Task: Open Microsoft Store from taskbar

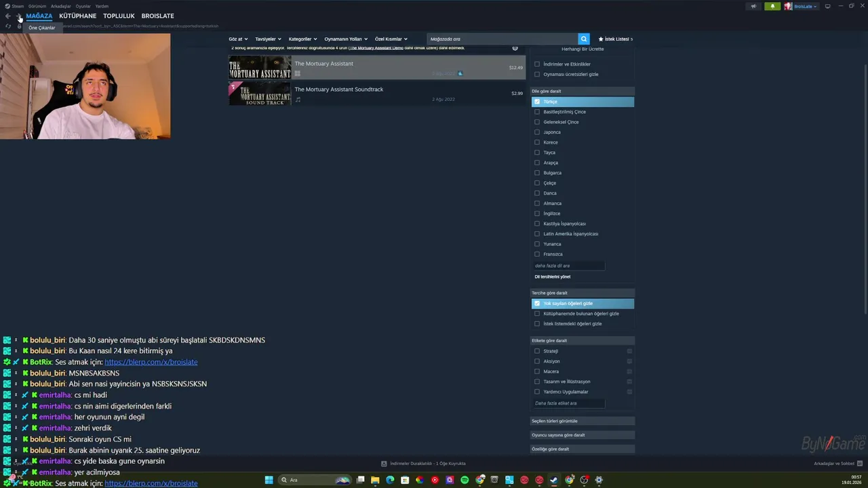Action: [x=405, y=480]
